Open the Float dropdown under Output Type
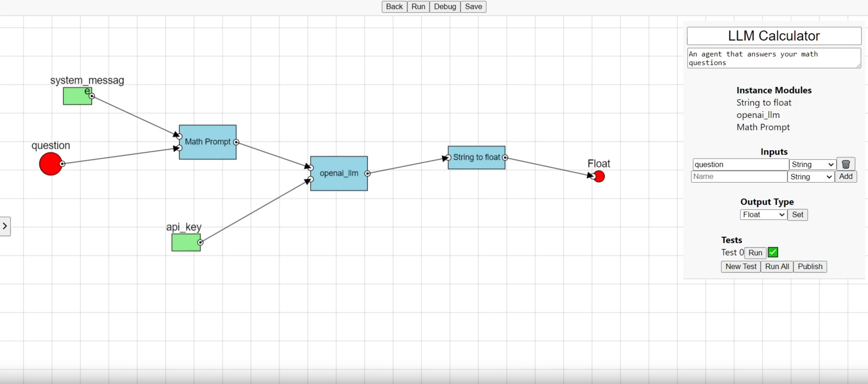This screenshot has height=384, width=868. (x=763, y=215)
